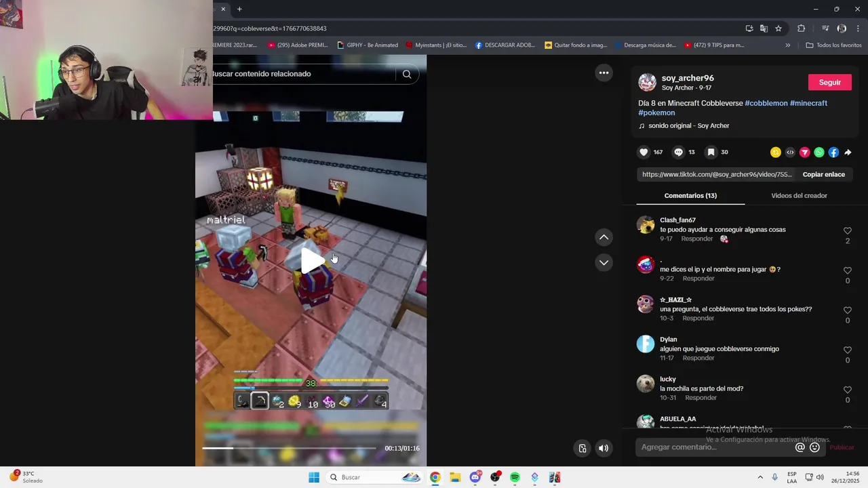Click the translate page icon
Viewport: 868px width, 488px height.
tap(764, 28)
